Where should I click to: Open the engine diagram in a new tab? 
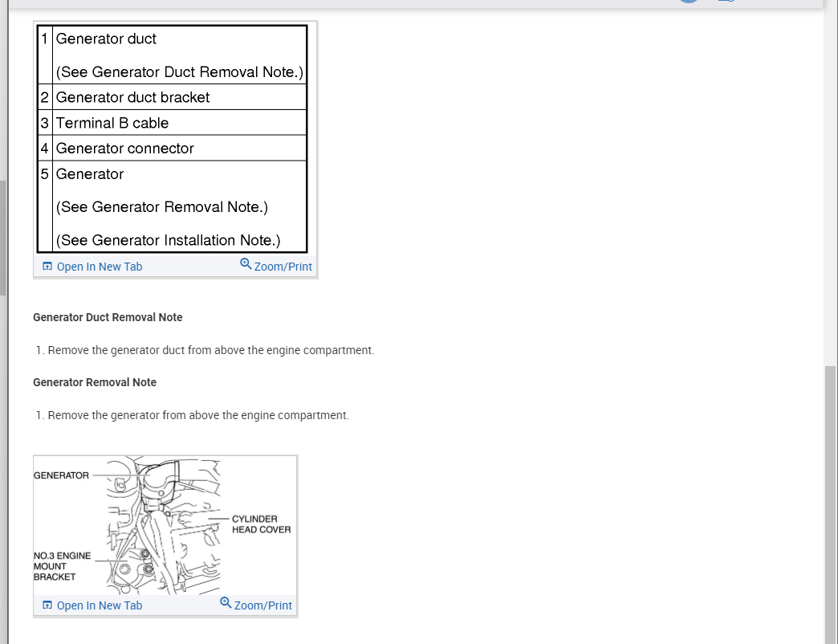tap(100, 605)
